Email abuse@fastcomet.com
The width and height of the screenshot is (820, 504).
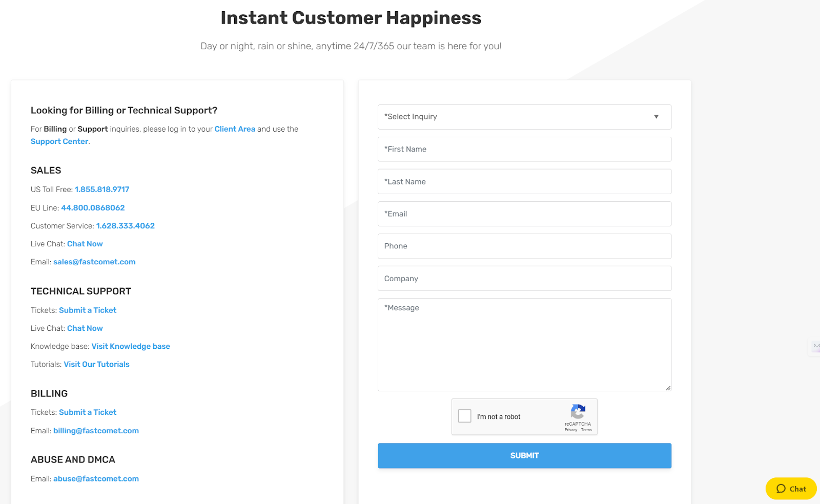coord(96,479)
